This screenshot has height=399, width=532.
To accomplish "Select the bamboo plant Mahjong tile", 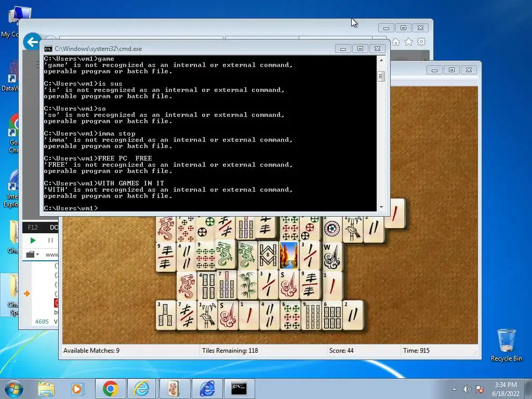I will tap(248, 285).
